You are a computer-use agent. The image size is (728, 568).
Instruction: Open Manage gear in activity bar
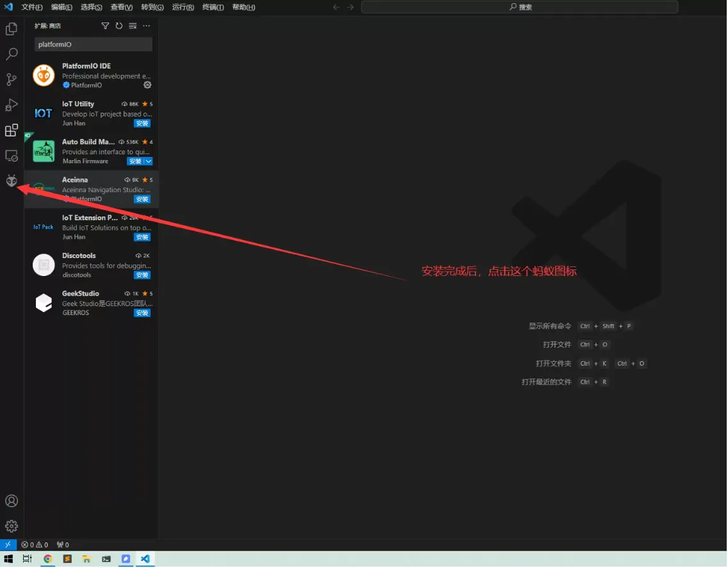[x=11, y=527]
